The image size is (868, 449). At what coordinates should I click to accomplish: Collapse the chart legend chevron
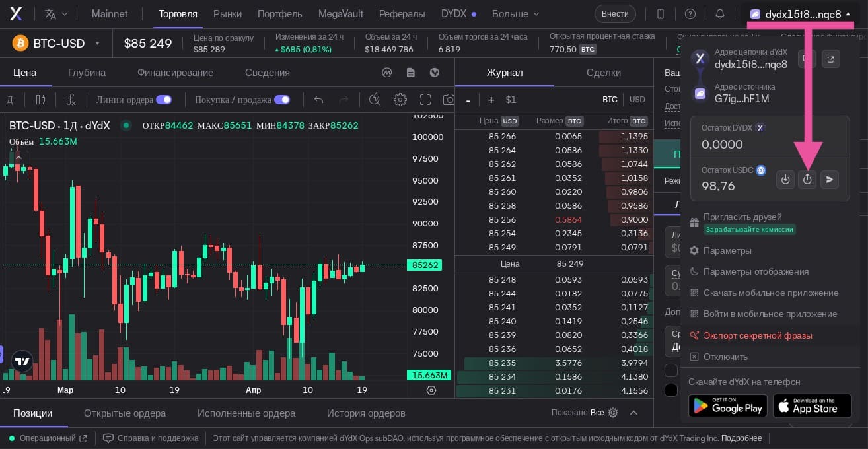coord(18,158)
